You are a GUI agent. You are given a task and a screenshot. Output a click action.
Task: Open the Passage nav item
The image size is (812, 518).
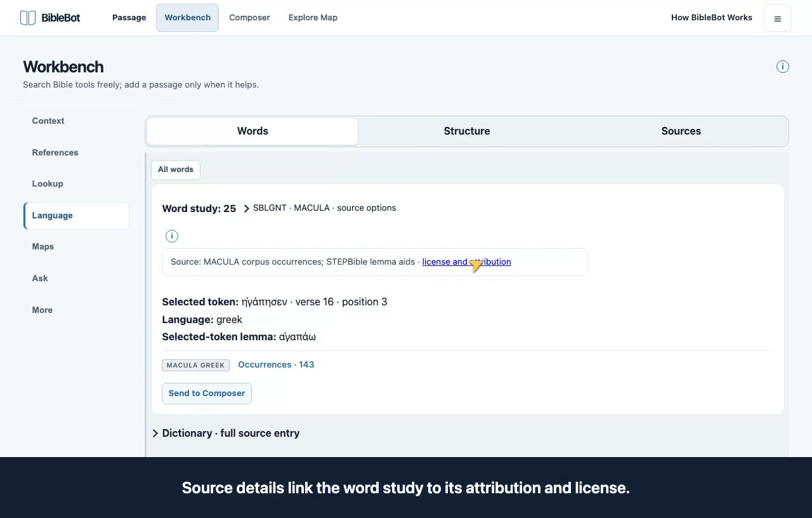[x=129, y=18]
